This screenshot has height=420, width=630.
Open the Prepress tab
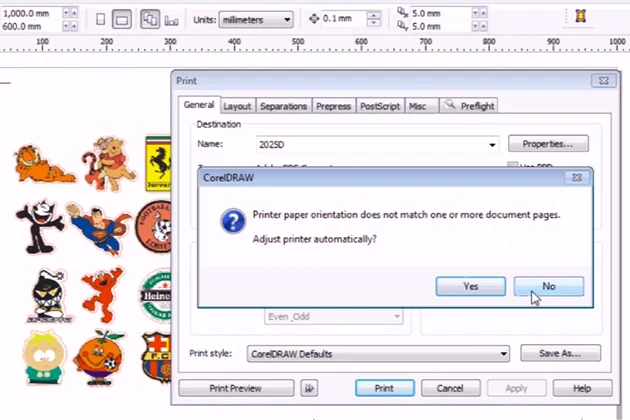click(x=333, y=106)
